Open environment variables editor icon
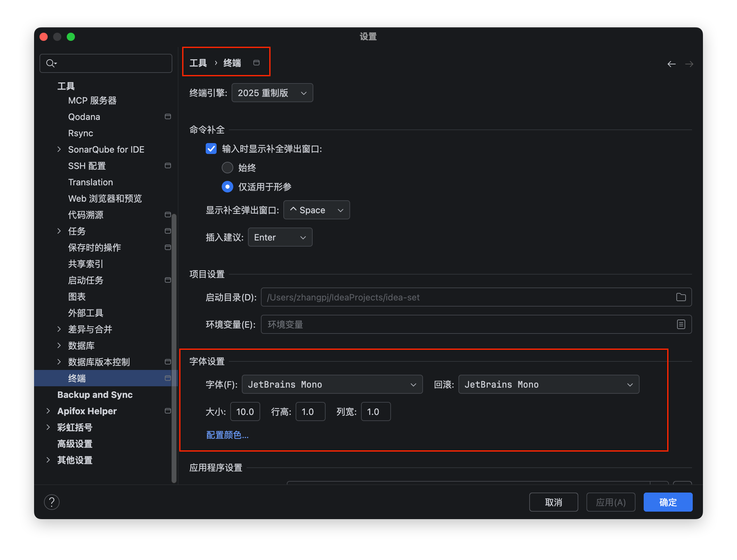The height and width of the screenshot is (560, 737). tap(681, 324)
